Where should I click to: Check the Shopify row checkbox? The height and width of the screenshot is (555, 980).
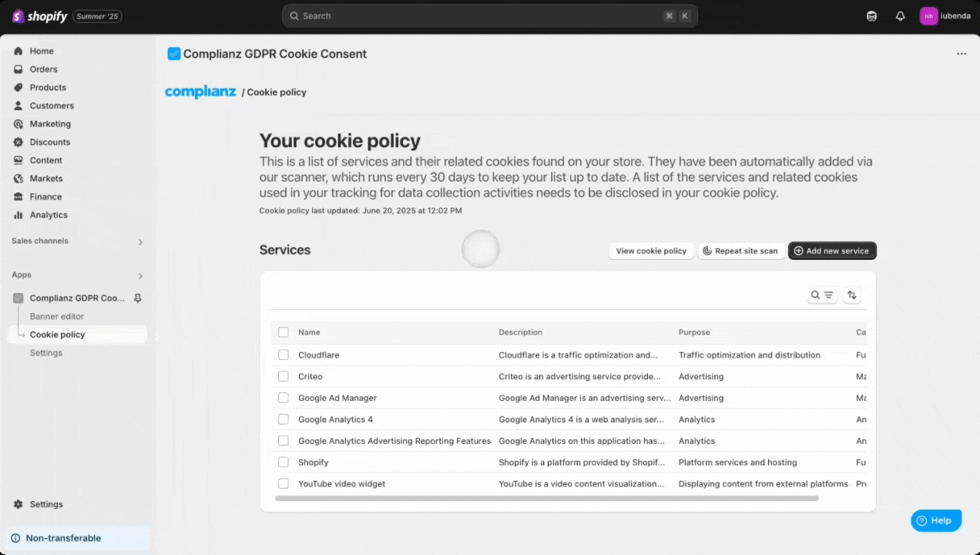284,462
